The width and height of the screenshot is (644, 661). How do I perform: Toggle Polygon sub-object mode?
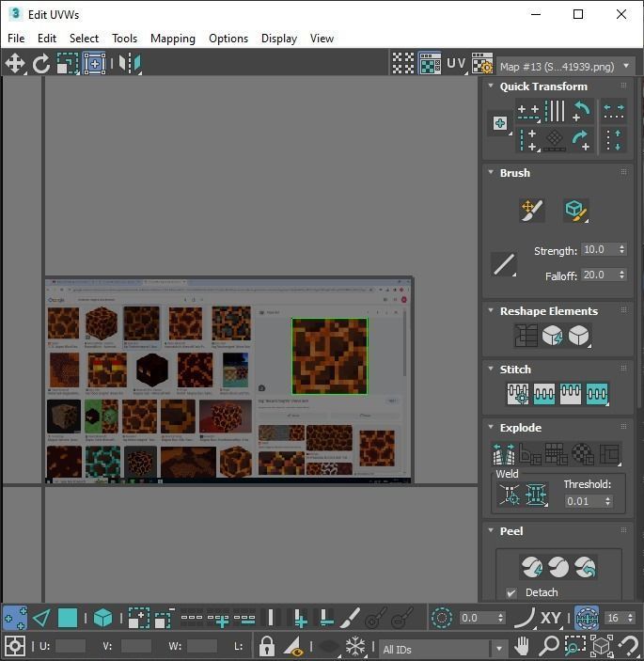(x=68, y=619)
